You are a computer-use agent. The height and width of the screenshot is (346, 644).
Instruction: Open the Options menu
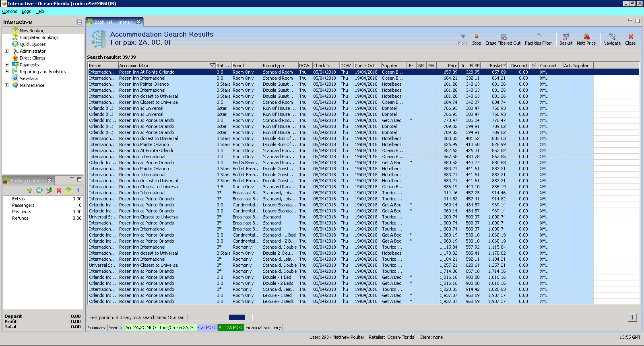pyautogui.click(x=10, y=11)
